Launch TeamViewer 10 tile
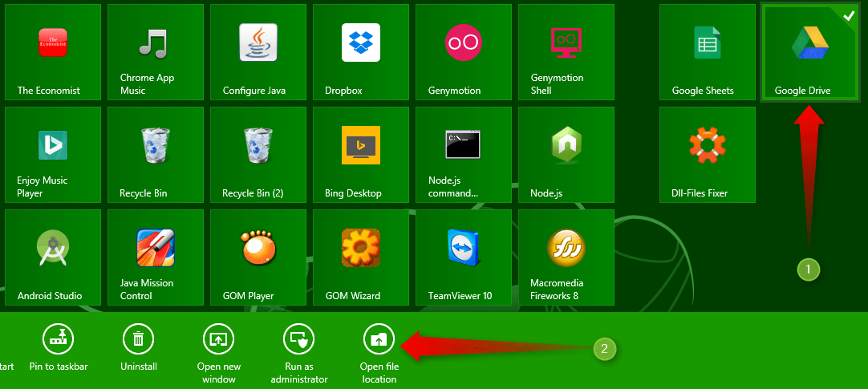The width and height of the screenshot is (868, 389). click(464, 257)
